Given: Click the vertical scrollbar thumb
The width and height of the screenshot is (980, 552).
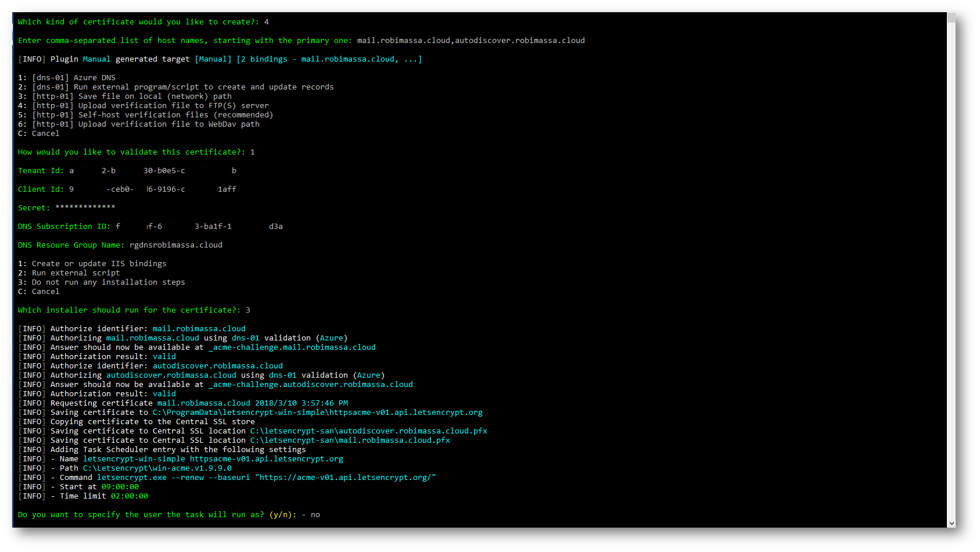Looking at the screenshot, I should coord(951,18).
